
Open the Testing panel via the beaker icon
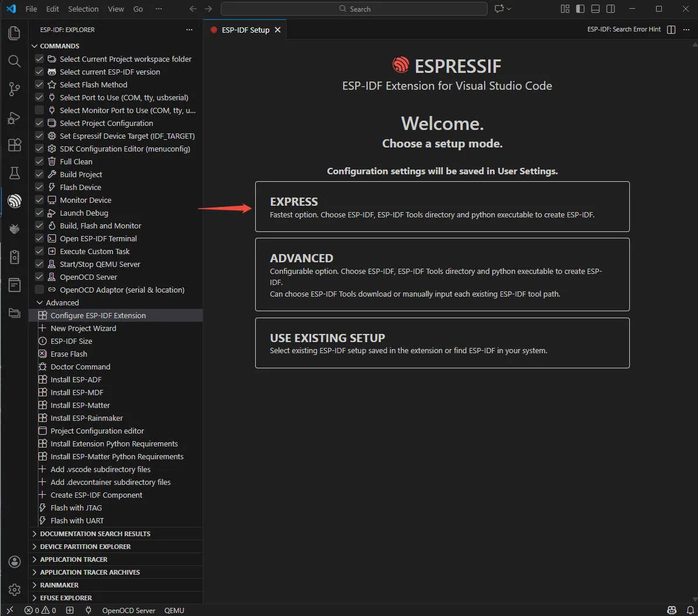pos(14,173)
